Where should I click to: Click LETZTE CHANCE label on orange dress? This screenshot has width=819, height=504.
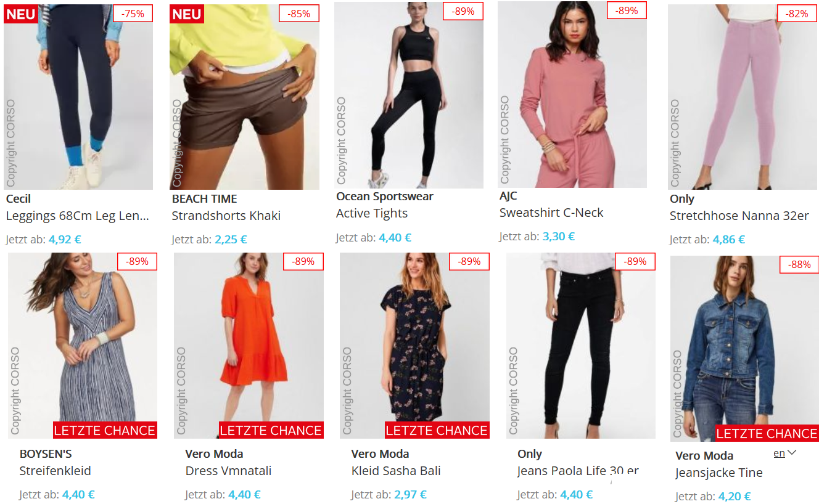(271, 430)
